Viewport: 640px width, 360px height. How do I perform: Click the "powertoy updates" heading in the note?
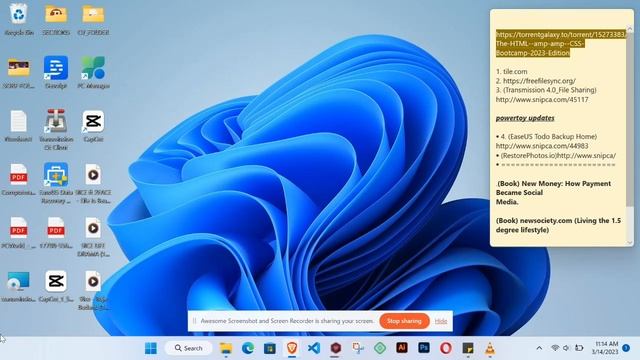coord(525,118)
